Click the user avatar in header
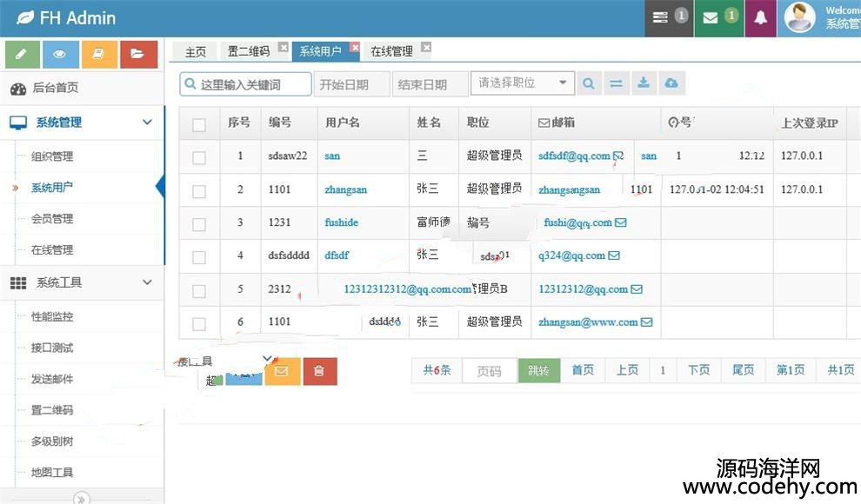The image size is (861, 504). [799, 17]
